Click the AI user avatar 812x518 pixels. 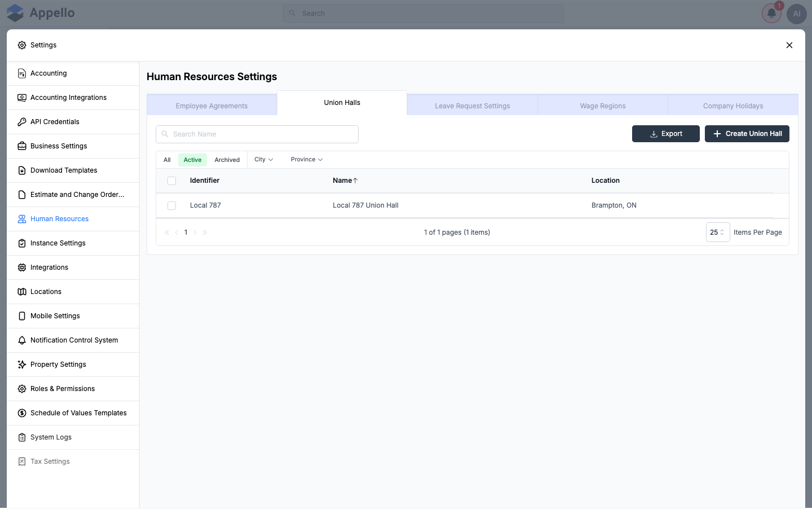click(x=797, y=14)
